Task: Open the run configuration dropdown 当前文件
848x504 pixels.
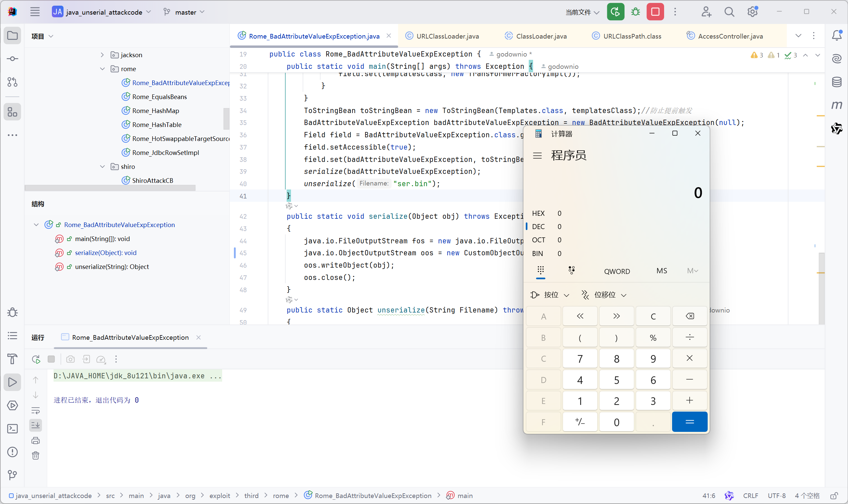Action: (582, 12)
